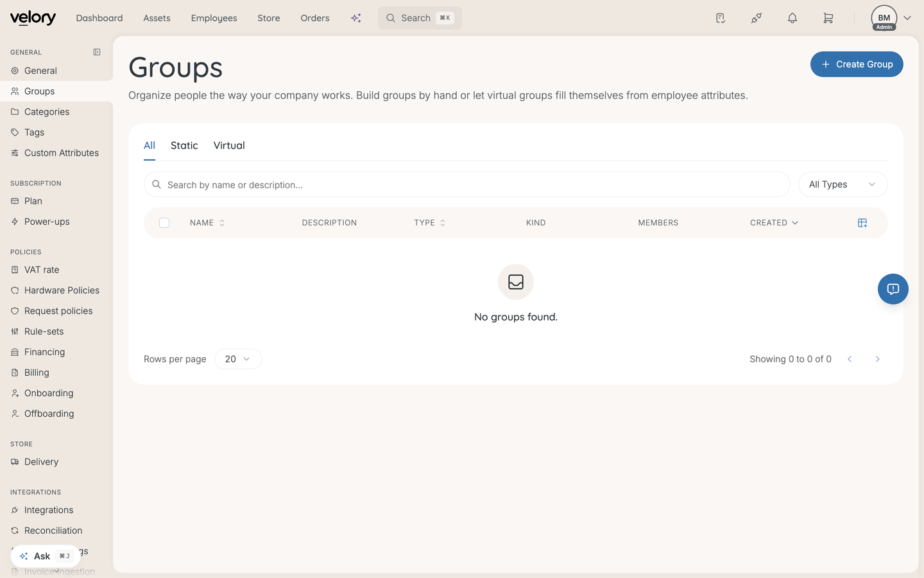Focus the group name search field
Viewport: 924px width, 578px height.
pyautogui.click(x=467, y=184)
